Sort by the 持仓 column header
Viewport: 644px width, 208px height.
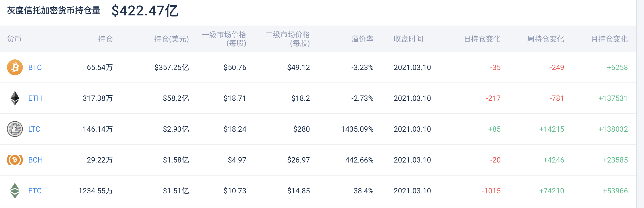(106, 39)
